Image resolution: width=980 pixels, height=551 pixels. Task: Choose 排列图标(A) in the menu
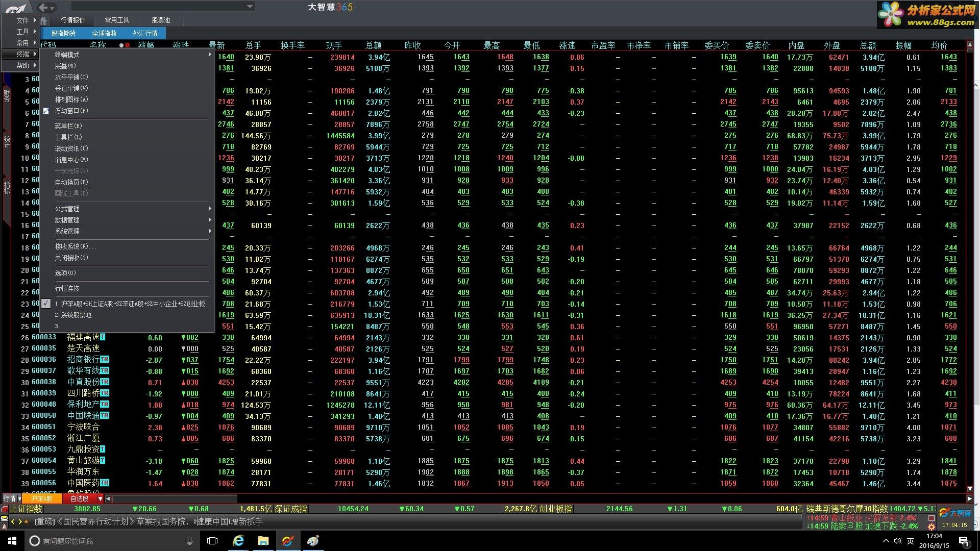[x=127, y=99]
